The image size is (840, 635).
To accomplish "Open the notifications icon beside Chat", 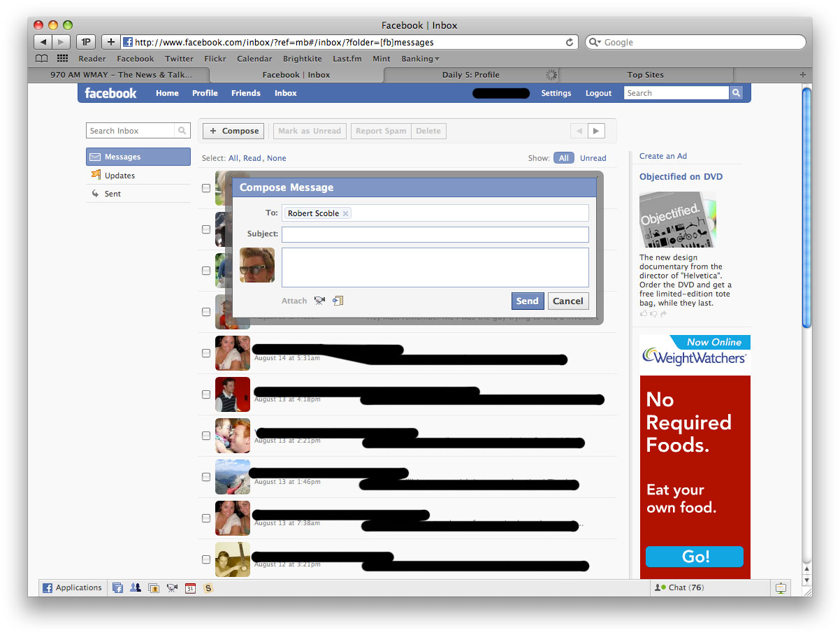I will point(781,588).
